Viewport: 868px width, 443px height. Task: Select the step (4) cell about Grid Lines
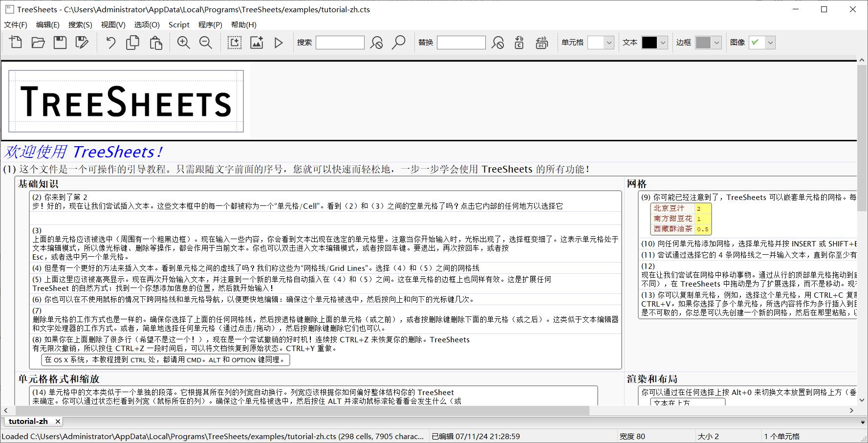coord(325,268)
